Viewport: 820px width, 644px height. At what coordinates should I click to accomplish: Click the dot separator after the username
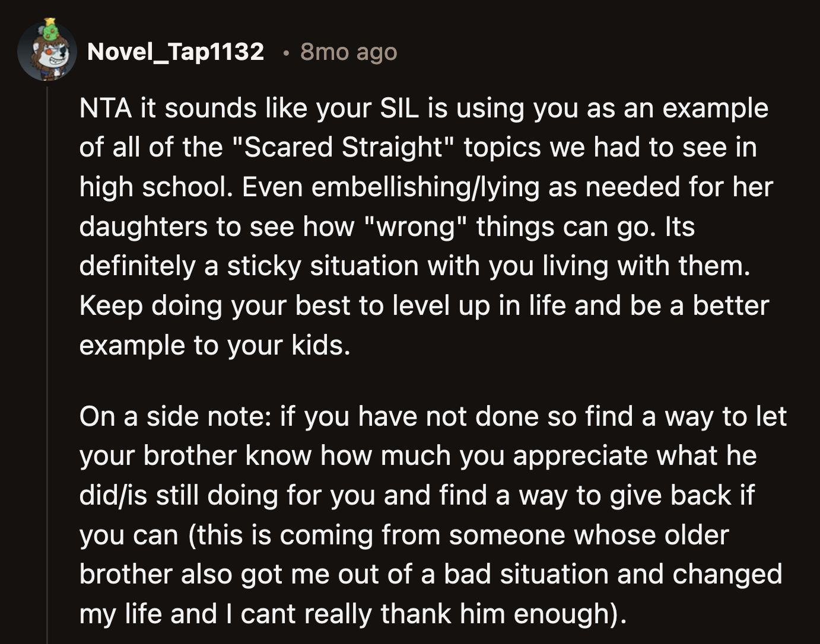[287, 53]
